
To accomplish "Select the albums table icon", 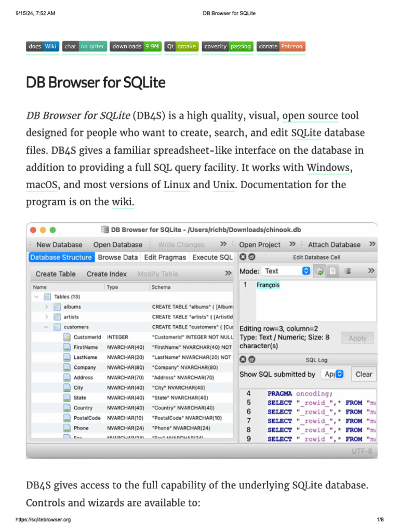I will tap(57, 307).
